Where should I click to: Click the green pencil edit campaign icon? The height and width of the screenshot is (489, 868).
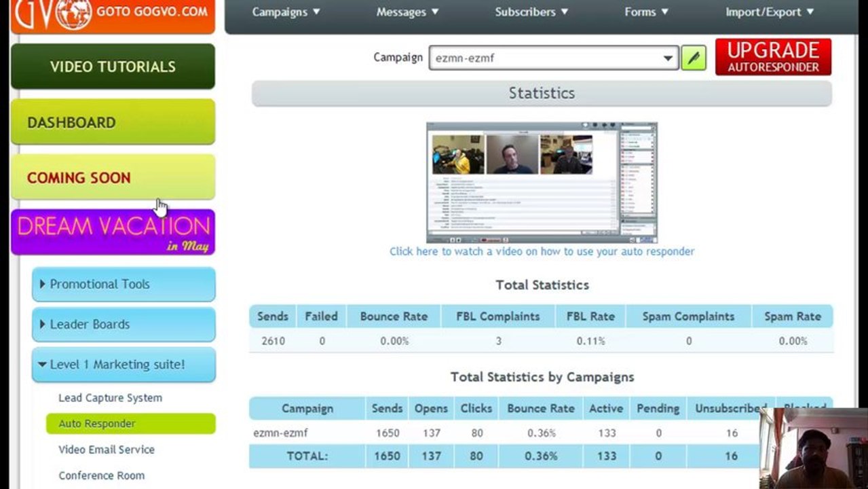(693, 58)
